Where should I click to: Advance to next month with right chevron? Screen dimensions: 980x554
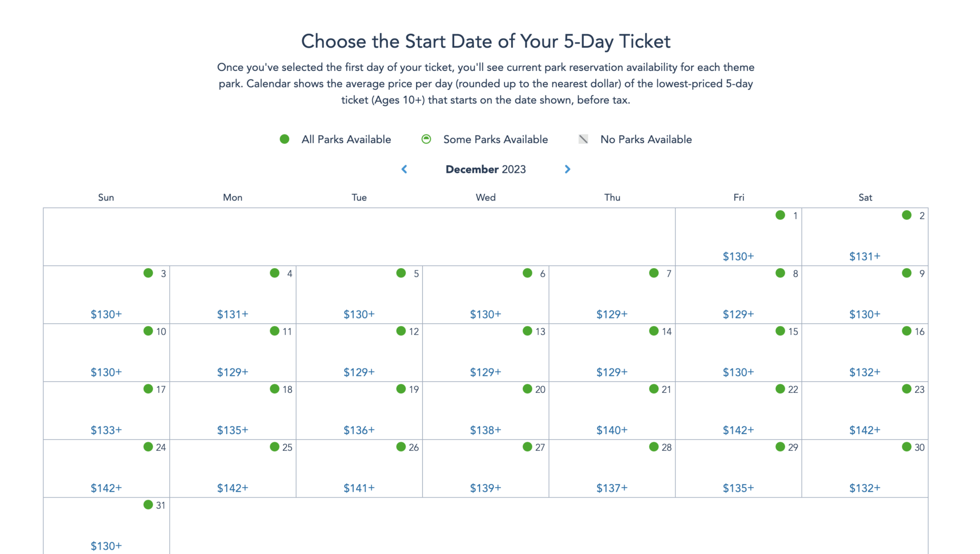(x=567, y=169)
